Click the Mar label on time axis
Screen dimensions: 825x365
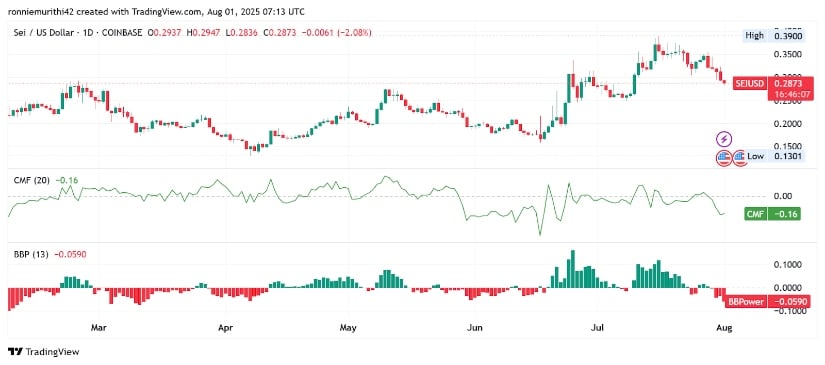pos(98,328)
